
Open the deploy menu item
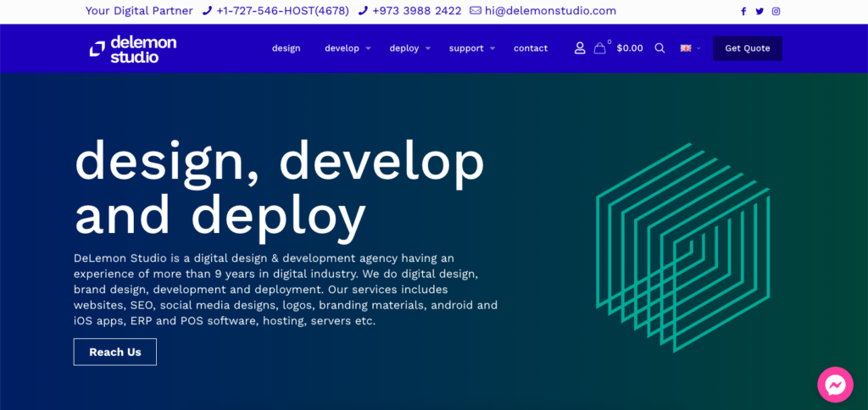point(404,48)
